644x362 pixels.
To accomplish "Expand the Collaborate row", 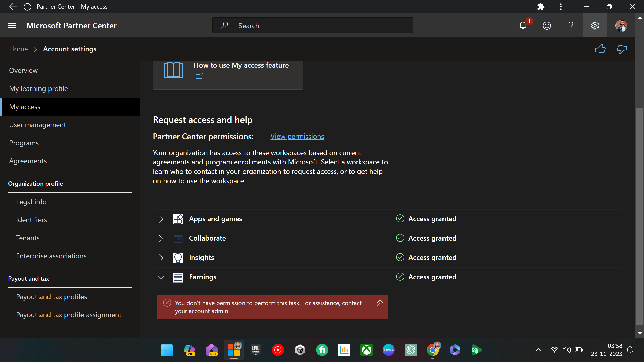I will click(161, 239).
